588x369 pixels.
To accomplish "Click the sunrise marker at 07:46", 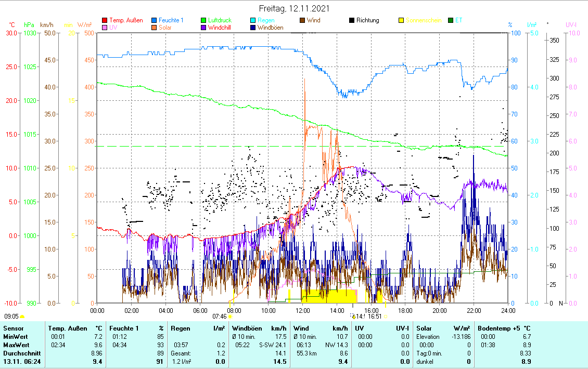I will (x=230, y=316).
